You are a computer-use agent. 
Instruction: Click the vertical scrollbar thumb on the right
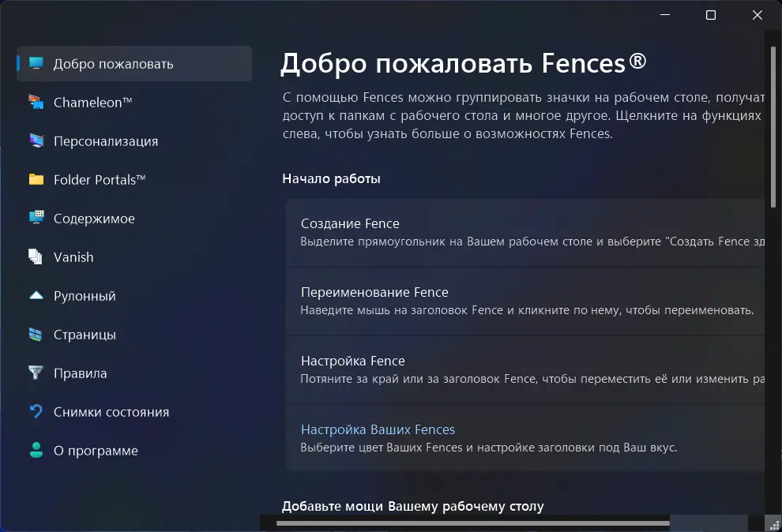click(x=773, y=127)
